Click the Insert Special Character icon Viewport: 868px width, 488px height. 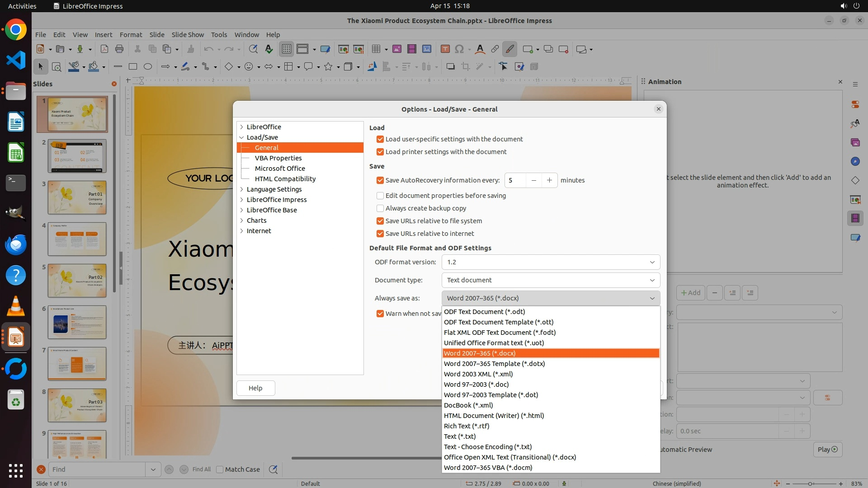click(459, 49)
